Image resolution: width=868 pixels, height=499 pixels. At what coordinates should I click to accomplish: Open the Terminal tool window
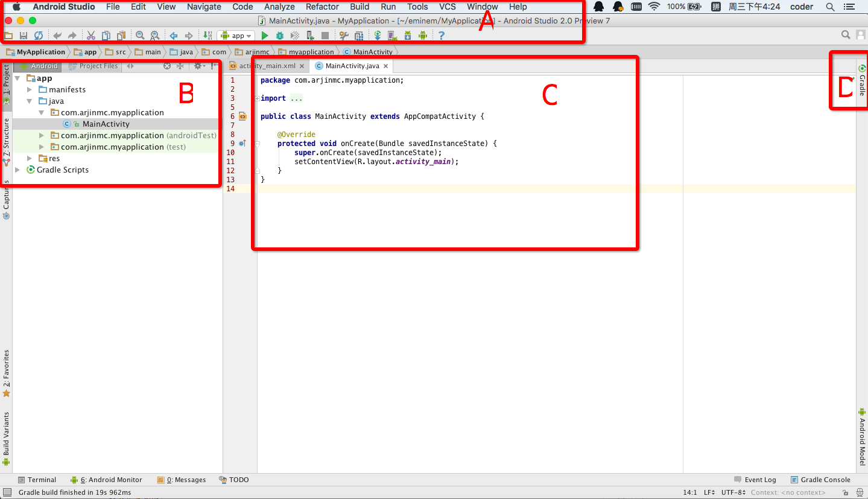(37, 480)
